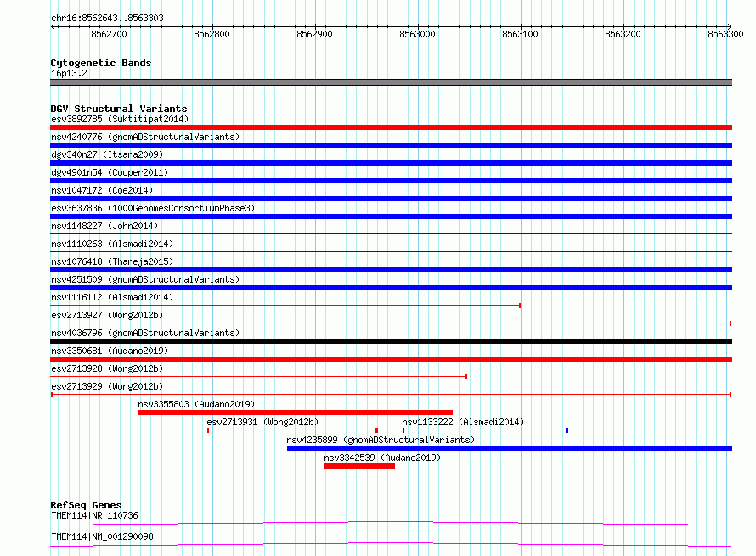Click the gray 16p13.2 cytogenetic band bar

coord(391,82)
